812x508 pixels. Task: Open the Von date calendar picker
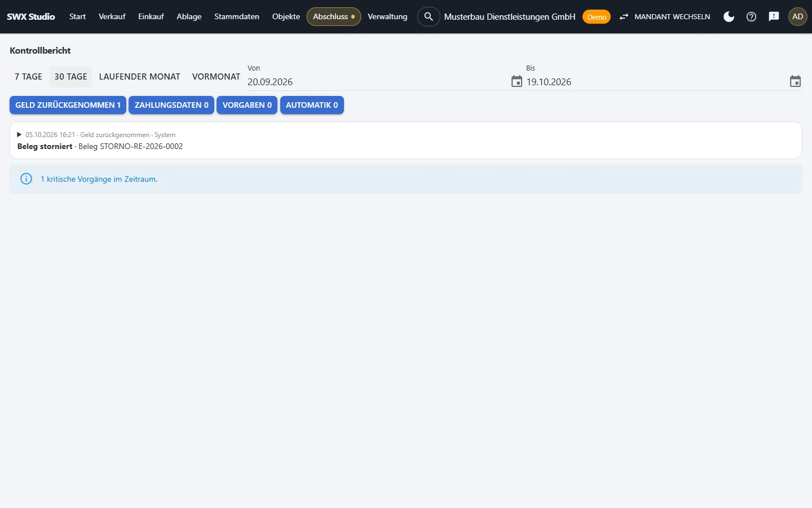517,81
